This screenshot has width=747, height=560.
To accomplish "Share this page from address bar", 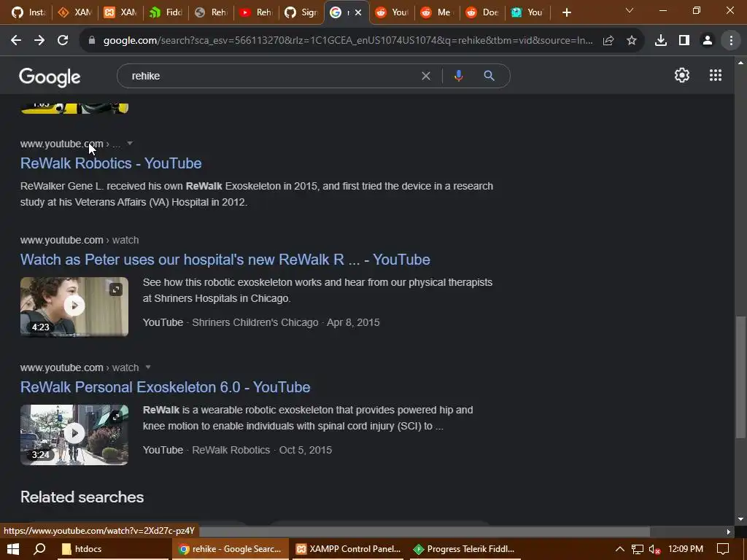I will (x=608, y=41).
